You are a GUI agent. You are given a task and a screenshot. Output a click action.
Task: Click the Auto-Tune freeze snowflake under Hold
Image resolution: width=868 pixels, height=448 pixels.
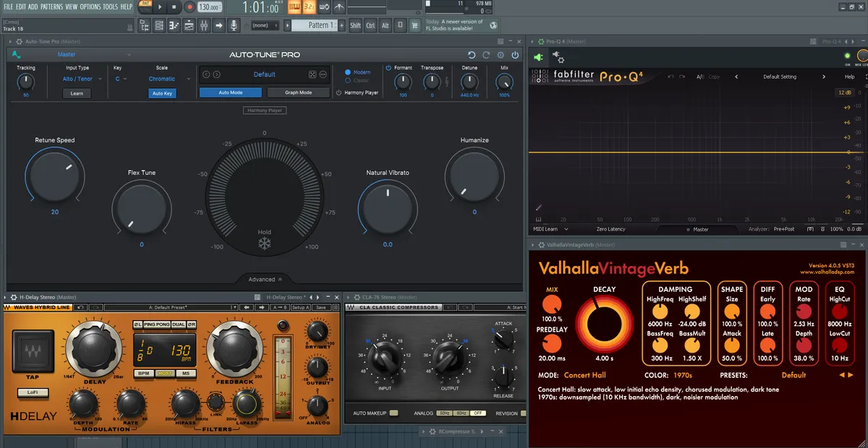point(265,244)
